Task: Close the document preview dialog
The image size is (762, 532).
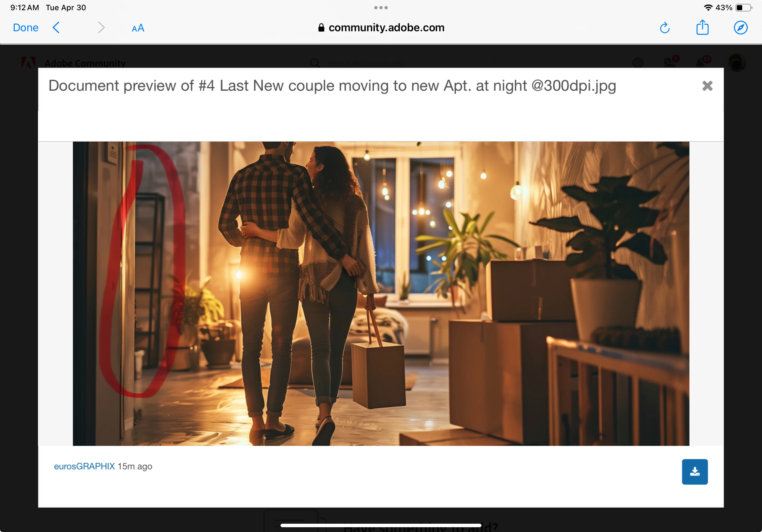Action: [707, 86]
